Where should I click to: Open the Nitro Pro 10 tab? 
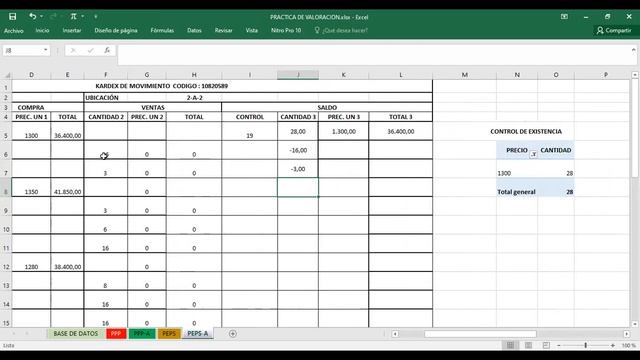286,31
